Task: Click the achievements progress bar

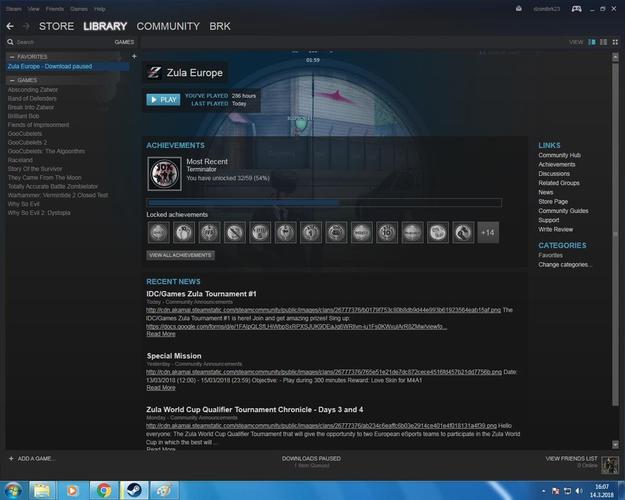Action: tap(324, 203)
